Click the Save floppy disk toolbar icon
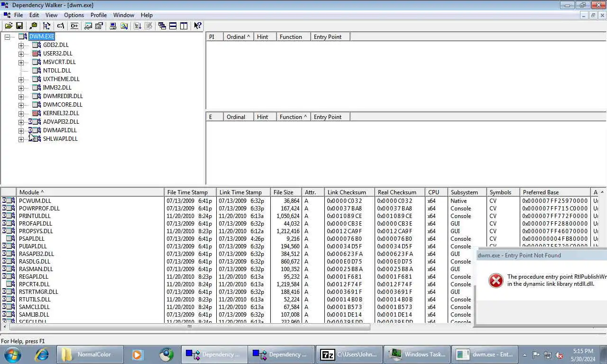Viewport: 607px width, 364px height. (x=19, y=26)
